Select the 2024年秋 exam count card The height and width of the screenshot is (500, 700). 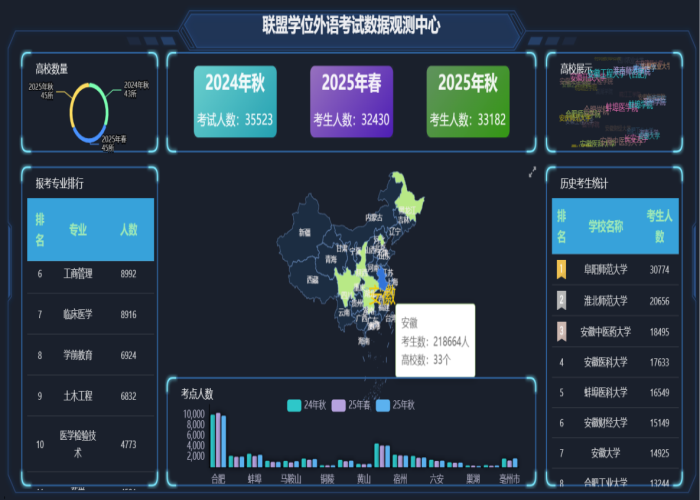236,102
